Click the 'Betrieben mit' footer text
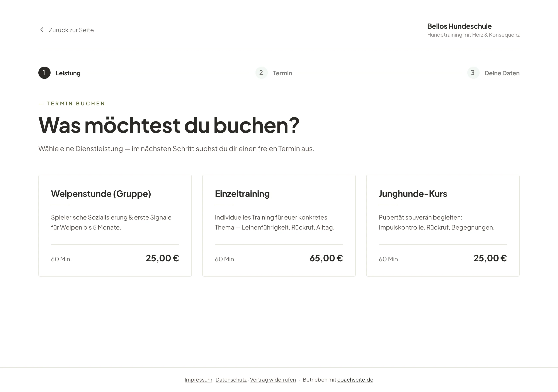The image size is (558, 392). (x=319, y=380)
